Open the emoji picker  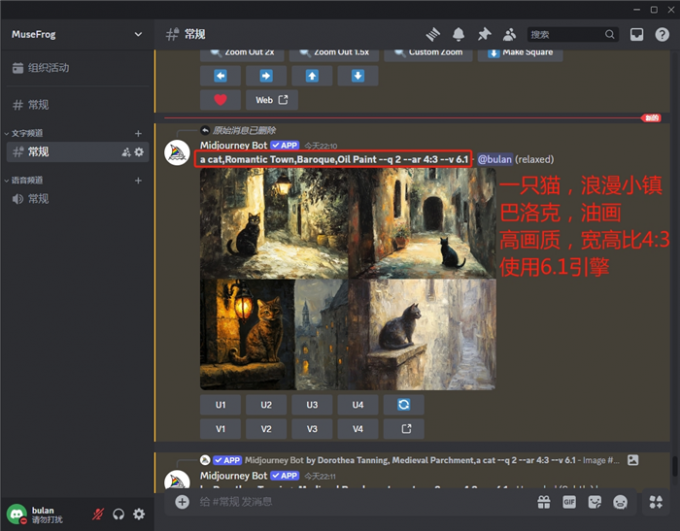tap(620, 502)
